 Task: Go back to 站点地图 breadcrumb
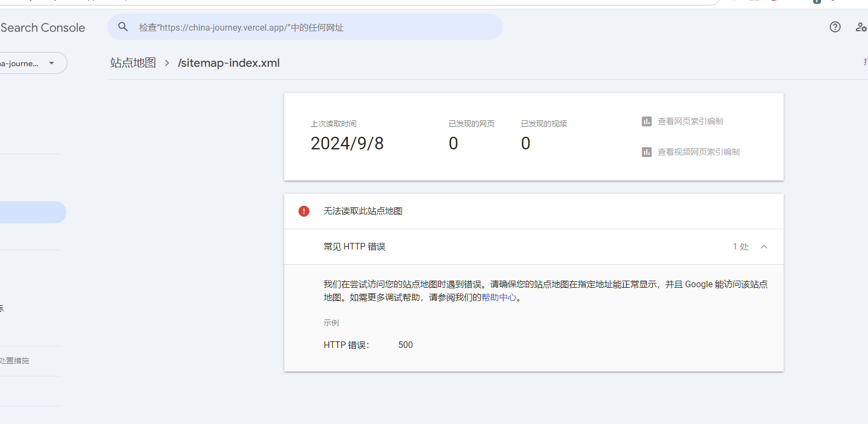(x=133, y=63)
